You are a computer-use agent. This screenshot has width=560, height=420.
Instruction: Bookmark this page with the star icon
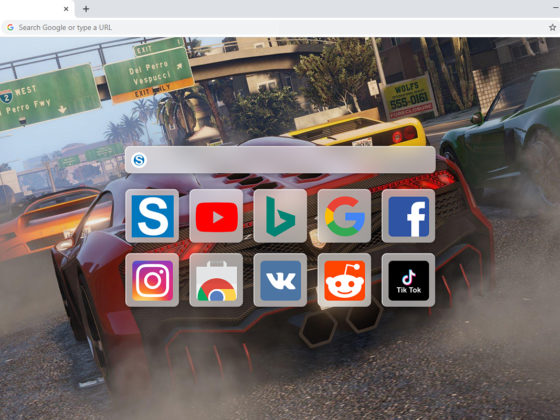[552, 28]
